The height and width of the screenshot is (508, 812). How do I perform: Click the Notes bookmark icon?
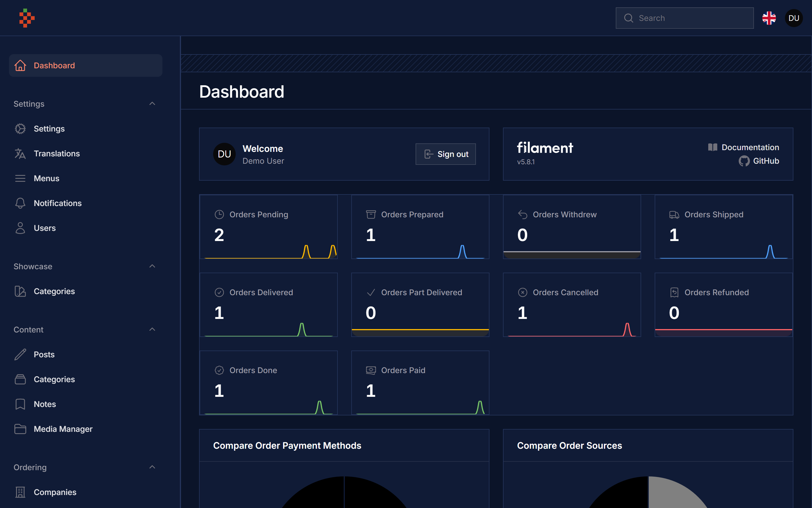click(21, 404)
